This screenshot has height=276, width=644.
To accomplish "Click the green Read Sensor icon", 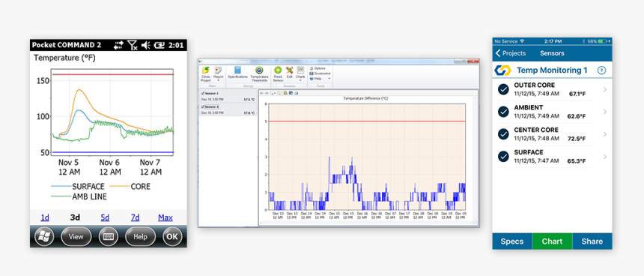I will click(x=278, y=70).
